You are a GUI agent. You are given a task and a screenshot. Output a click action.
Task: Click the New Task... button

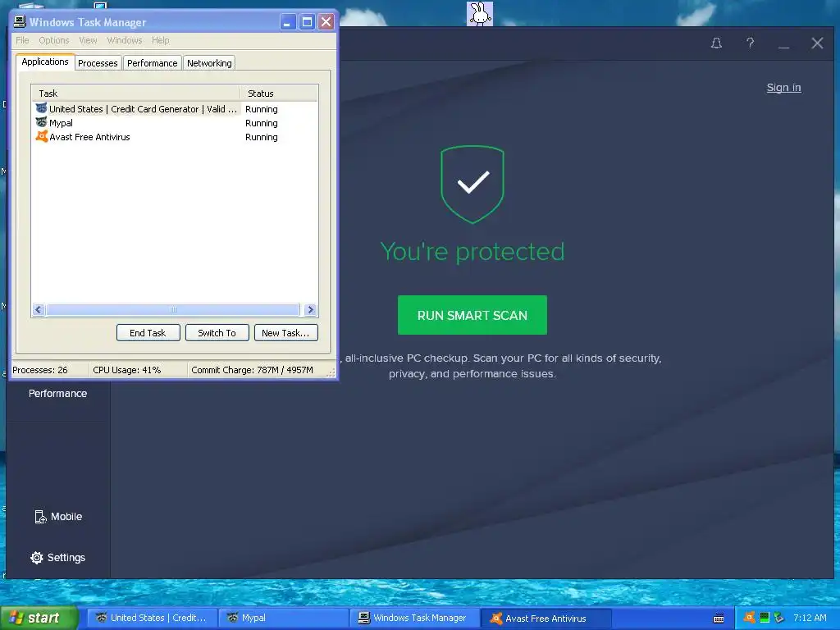(285, 333)
